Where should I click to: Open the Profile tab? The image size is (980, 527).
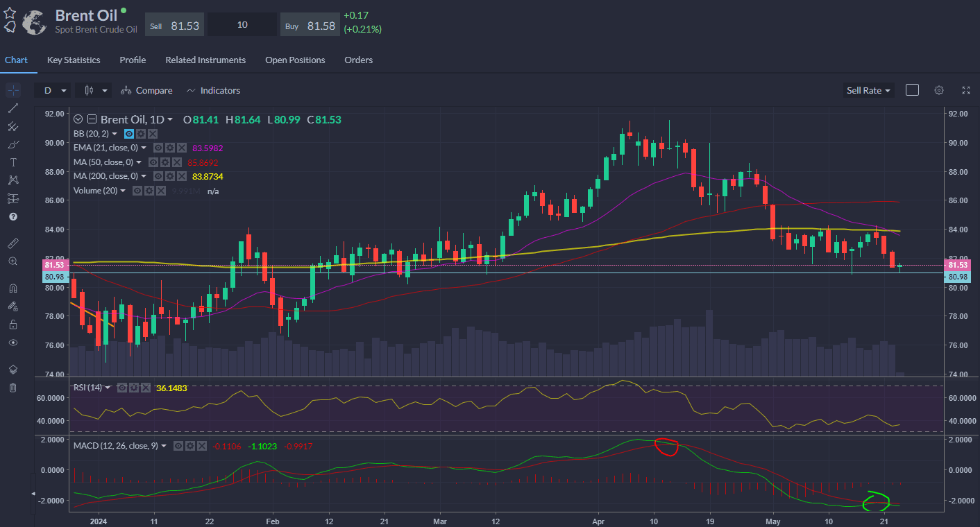point(133,60)
